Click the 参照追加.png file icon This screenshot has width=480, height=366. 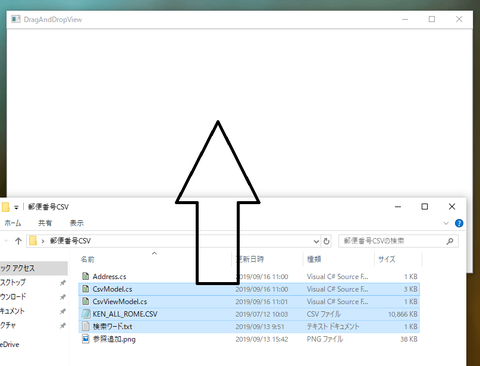click(86, 339)
